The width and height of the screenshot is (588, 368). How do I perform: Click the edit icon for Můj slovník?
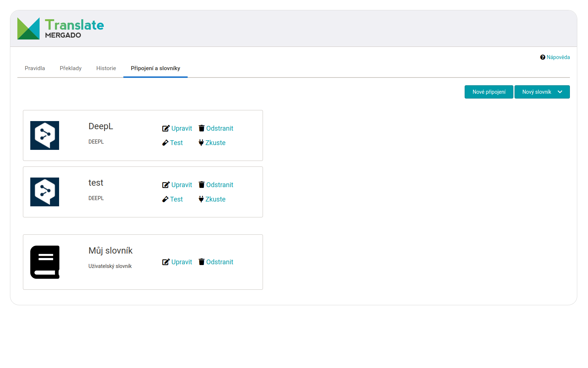coord(166,262)
